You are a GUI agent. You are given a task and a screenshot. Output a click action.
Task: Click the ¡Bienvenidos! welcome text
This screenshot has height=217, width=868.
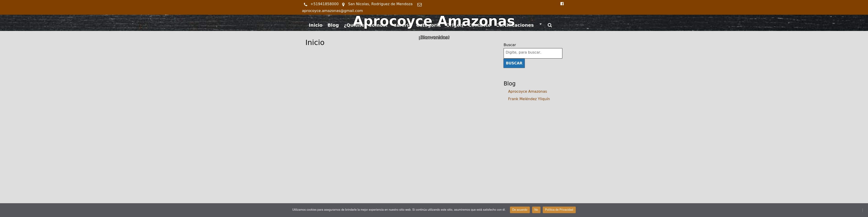click(434, 37)
